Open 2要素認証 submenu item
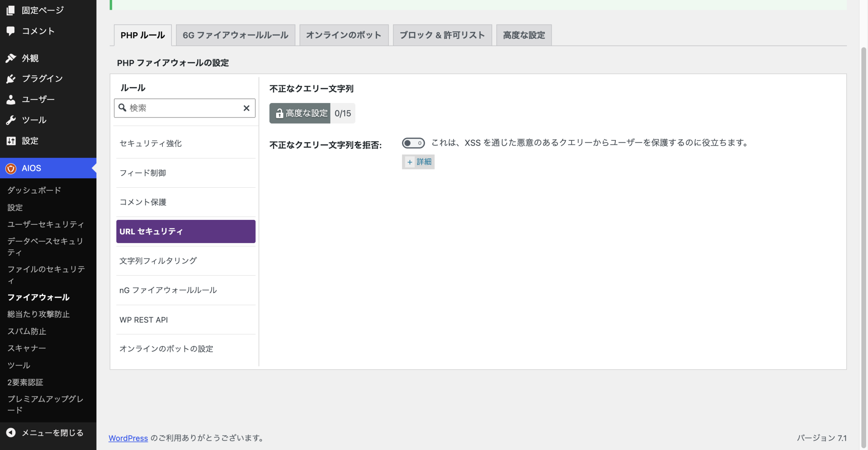This screenshot has height=450, width=868. tap(25, 382)
